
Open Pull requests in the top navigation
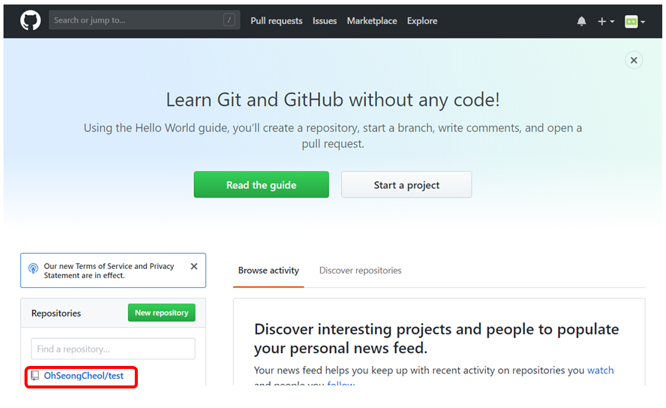tap(276, 21)
